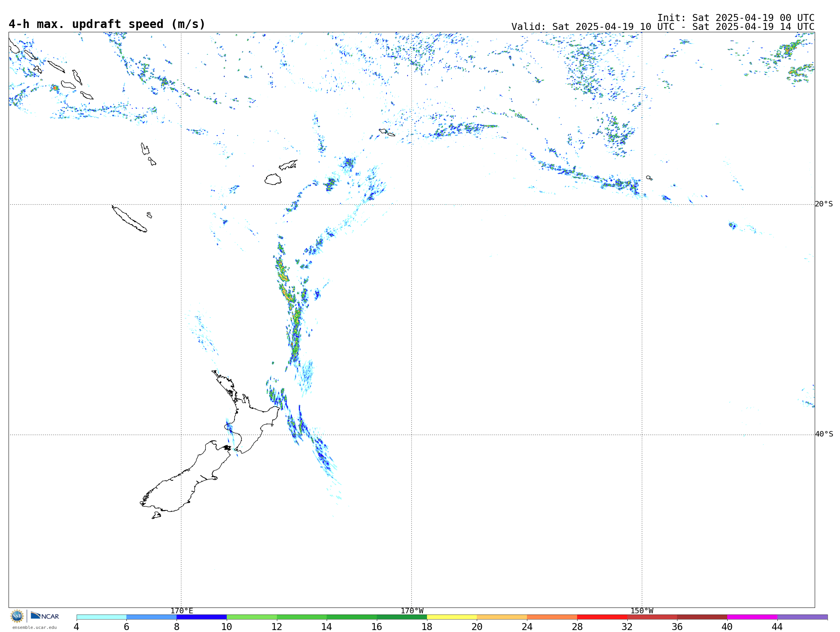
Task: Pick the magenta 40–44 colorbar swatch
Action: [752, 617]
